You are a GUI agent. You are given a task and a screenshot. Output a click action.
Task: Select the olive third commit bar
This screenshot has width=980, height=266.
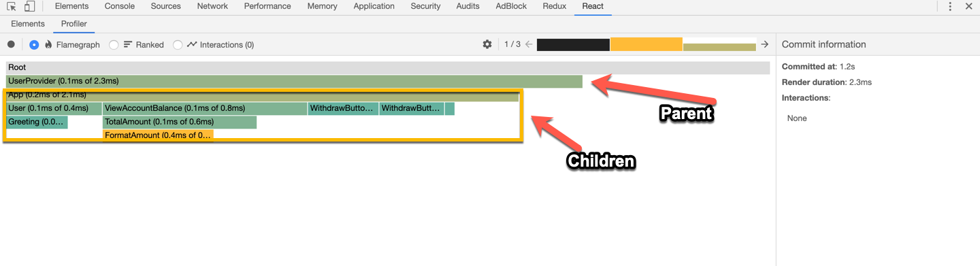click(719, 47)
